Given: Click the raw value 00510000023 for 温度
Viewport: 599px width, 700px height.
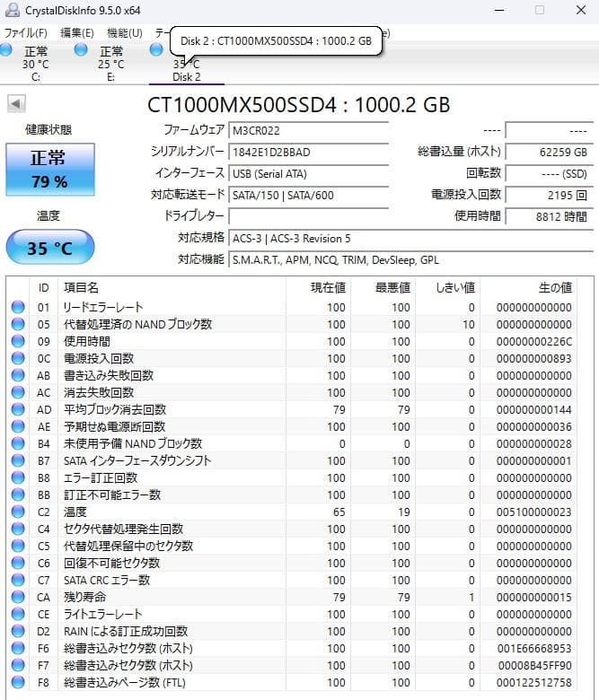Looking at the screenshot, I should [533, 512].
